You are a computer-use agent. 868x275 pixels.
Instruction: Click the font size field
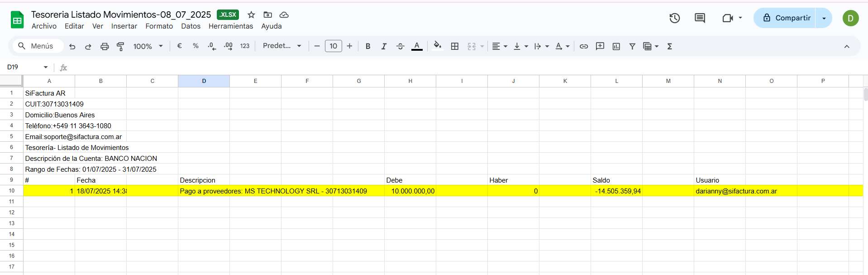point(334,46)
